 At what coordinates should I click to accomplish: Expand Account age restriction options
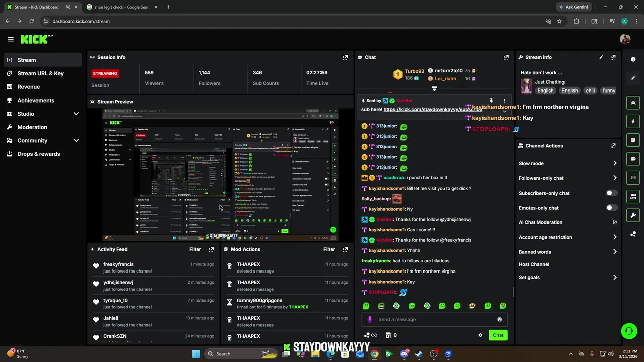click(615, 237)
